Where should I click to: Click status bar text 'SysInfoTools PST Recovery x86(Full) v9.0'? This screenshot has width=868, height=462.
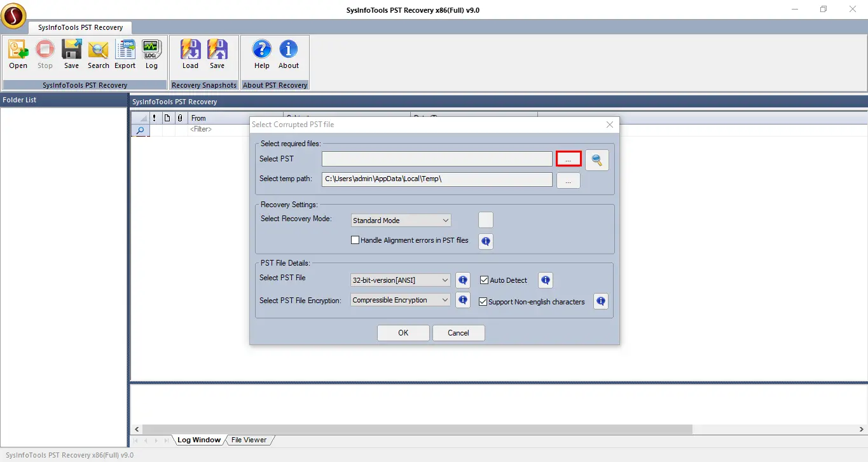(x=69, y=455)
